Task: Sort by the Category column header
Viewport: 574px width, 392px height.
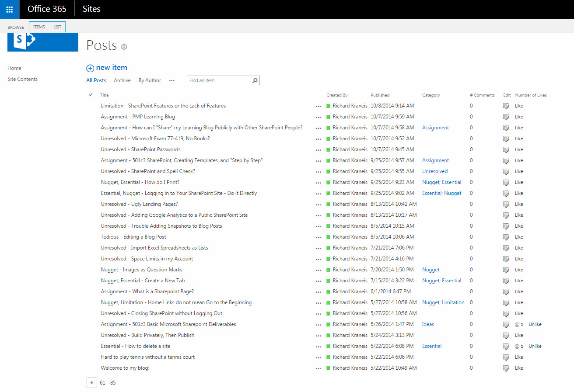Action: pyautogui.click(x=431, y=95)
